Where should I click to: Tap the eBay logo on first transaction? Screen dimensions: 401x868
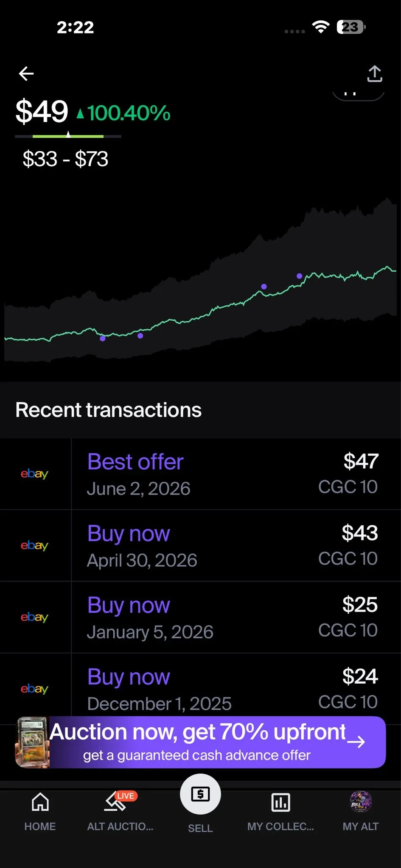tap(34, 474)
